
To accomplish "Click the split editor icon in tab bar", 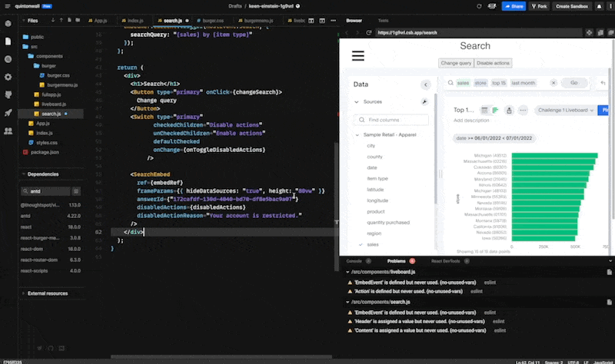I will tap(311, 21).
